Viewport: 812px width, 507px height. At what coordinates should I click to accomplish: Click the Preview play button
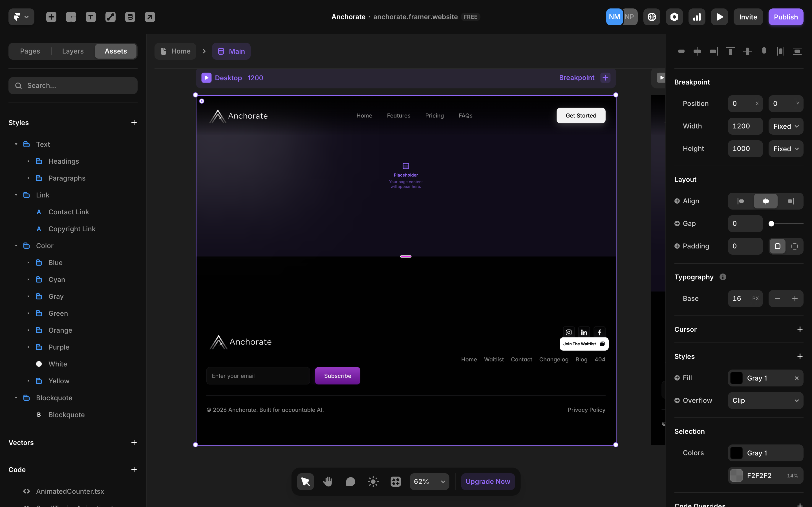(x=720, y=17)
